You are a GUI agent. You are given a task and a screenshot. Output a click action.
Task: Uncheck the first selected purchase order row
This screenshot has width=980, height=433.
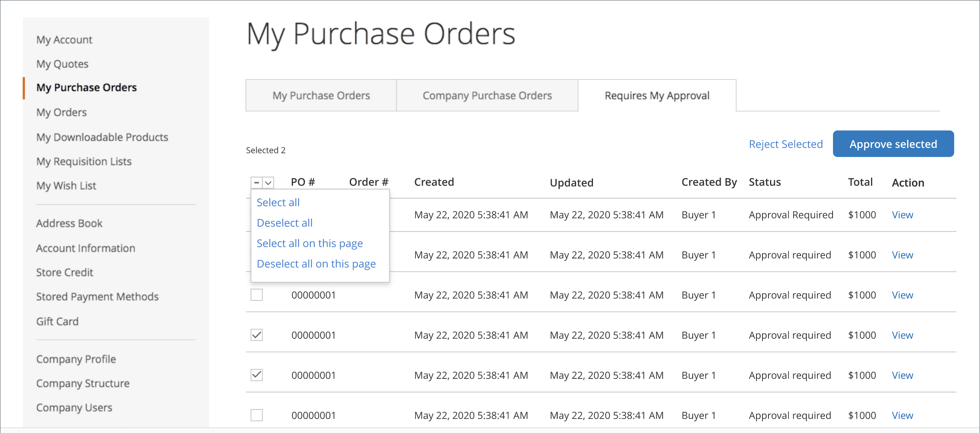tap(256, 335)
